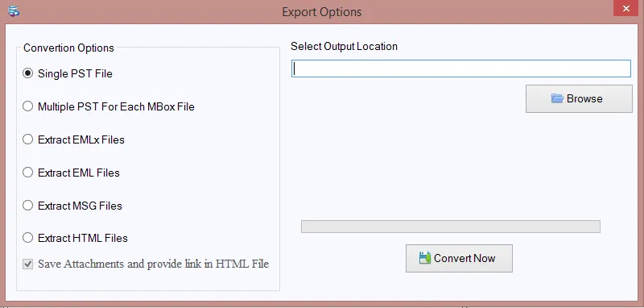Click the conversion progress bar
644x308 pixels.
click(x=451, y=227)
